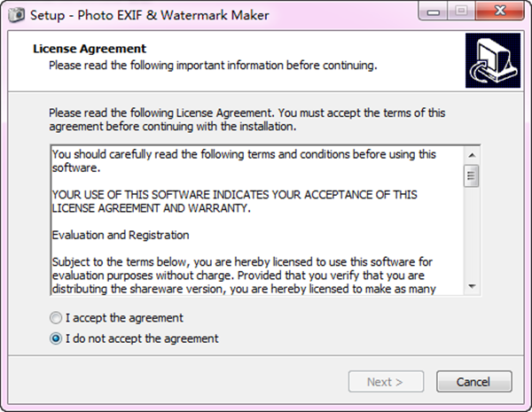This screenshot has width=532, height=412.
Task: Click the license scrollbar thumb
Action: [x=473, y=175]
